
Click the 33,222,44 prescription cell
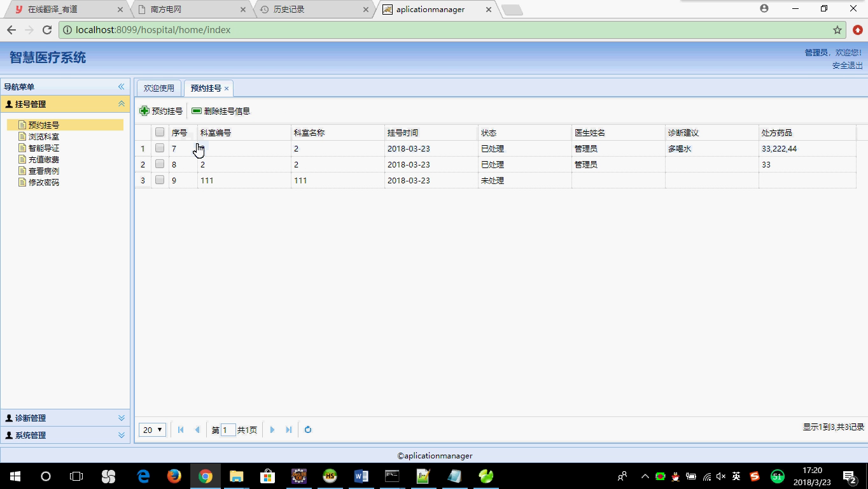point(807,148)
